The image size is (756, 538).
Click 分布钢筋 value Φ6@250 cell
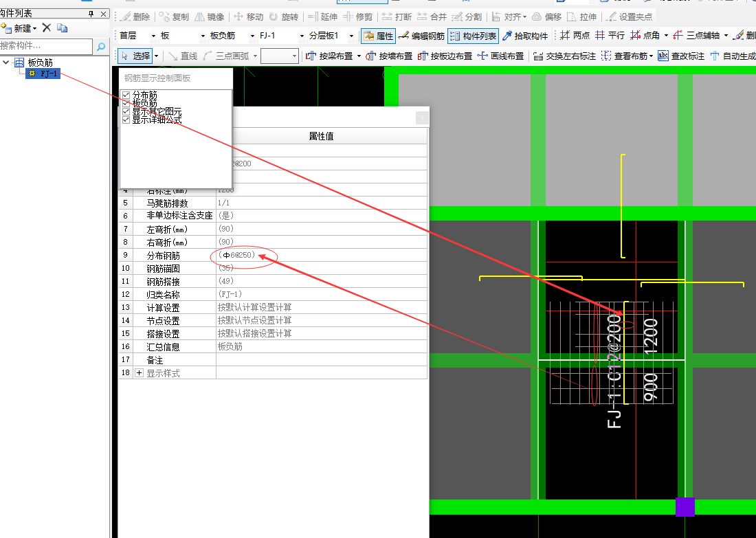pyautogui.click(x=322, y=255)
